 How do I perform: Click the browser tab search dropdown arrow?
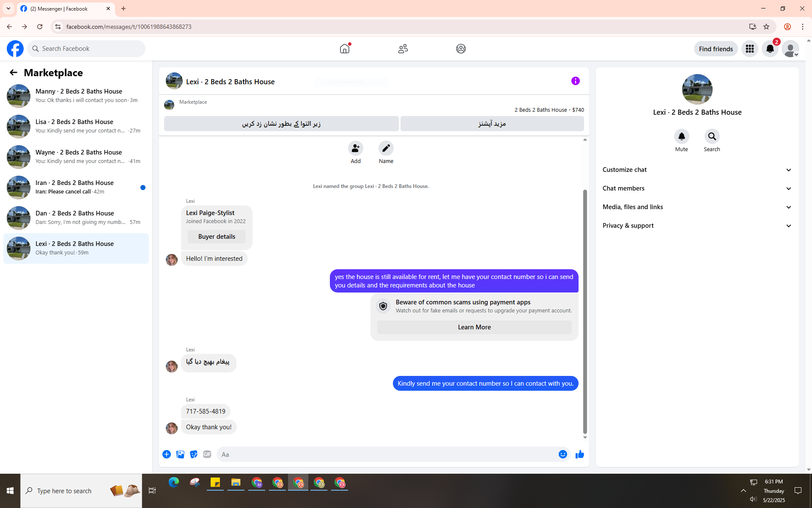[x=8, y=8]
